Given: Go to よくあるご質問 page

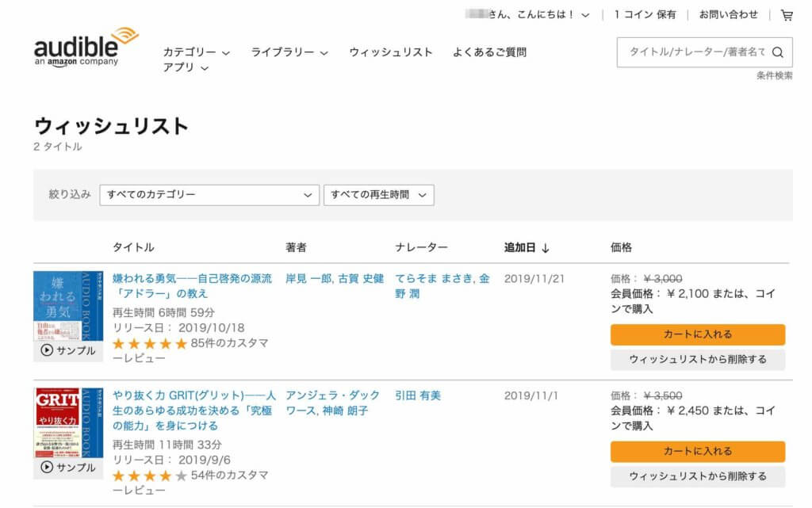Looking at the screenshot, I should (489, 52).
